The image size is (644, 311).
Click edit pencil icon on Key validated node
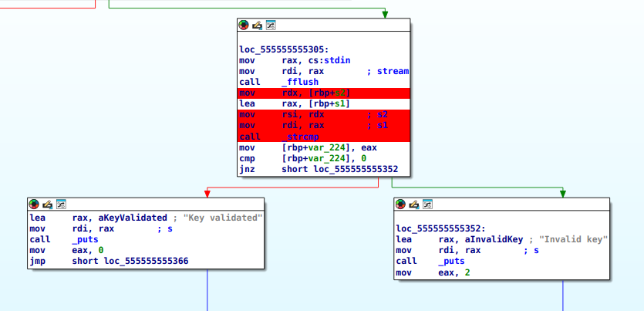point(47,205)
